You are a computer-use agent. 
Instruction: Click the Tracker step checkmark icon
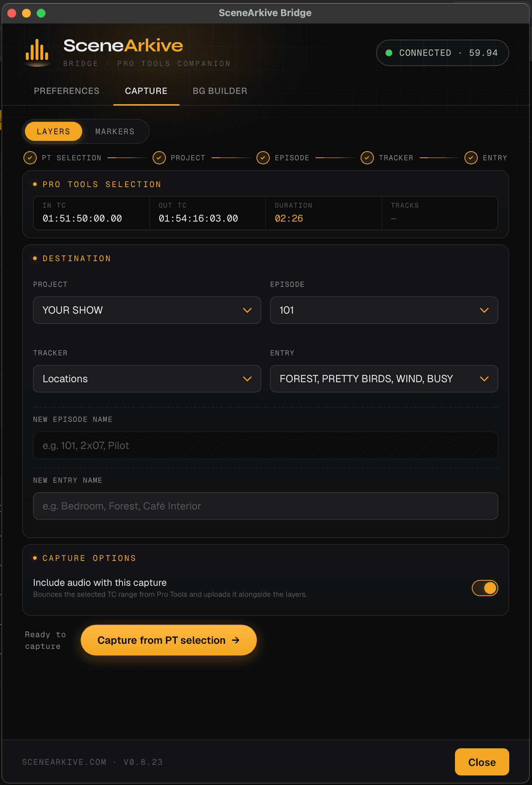coord(367,158)
